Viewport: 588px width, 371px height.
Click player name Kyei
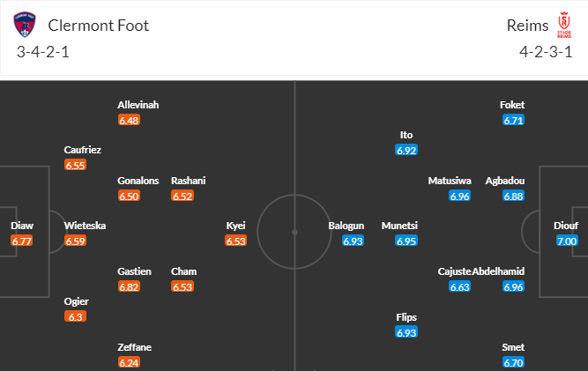(236, 226)
